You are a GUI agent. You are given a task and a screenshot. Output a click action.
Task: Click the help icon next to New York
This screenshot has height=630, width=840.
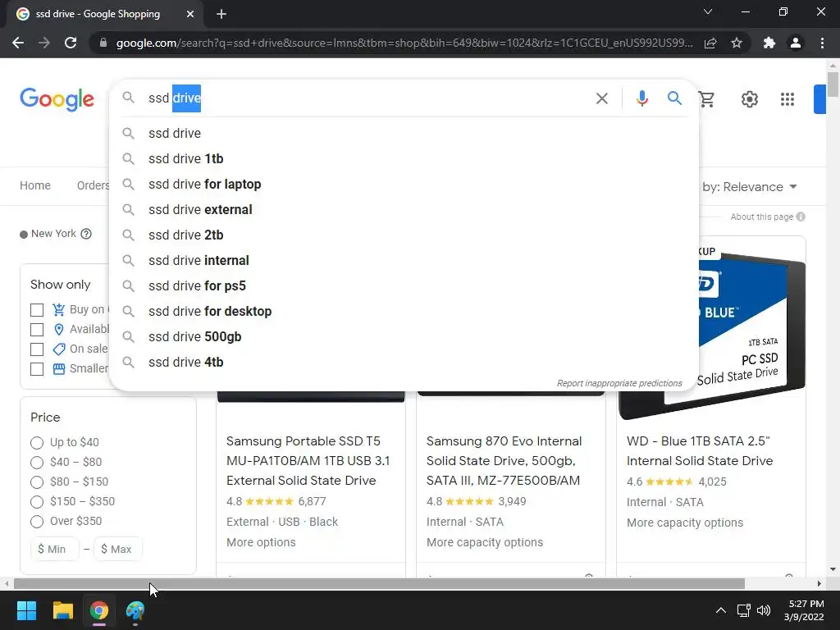click(x=86, y=234)
